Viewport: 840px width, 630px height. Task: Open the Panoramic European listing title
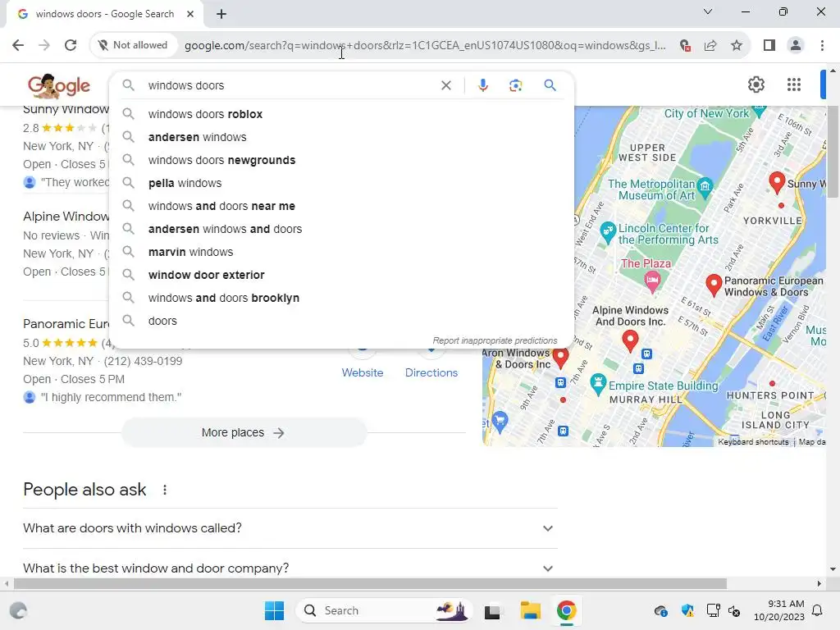tap(66, 323)
